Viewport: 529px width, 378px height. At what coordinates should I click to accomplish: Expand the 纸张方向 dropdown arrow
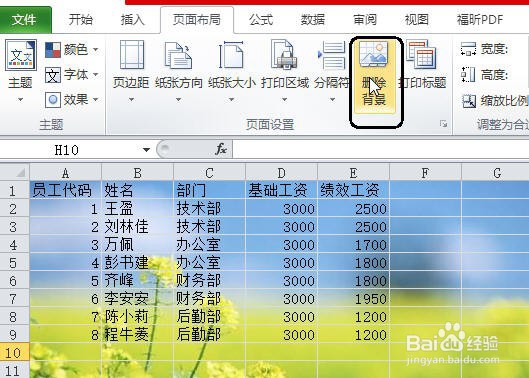[178, 100]
